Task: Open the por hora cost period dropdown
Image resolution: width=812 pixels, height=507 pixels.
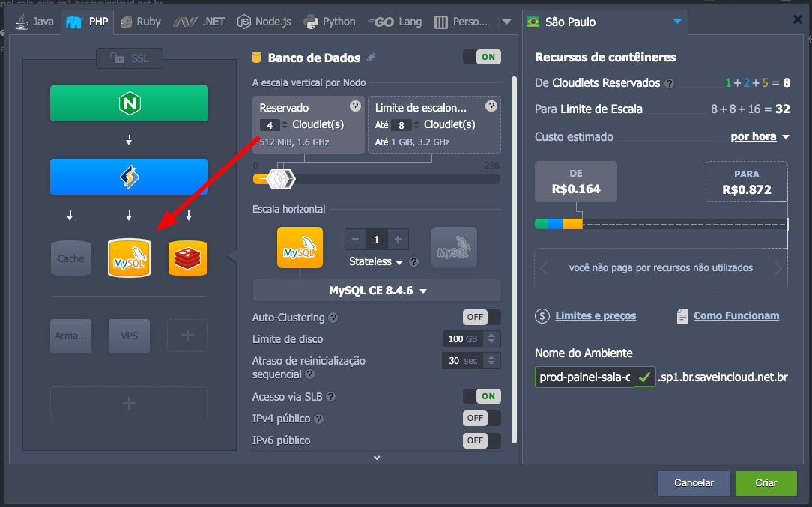Action: [x=760, y=137]
